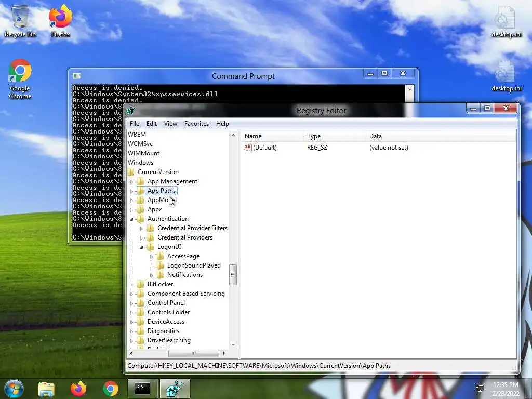Expand the Control Panel key

click(x=131, y=303)
